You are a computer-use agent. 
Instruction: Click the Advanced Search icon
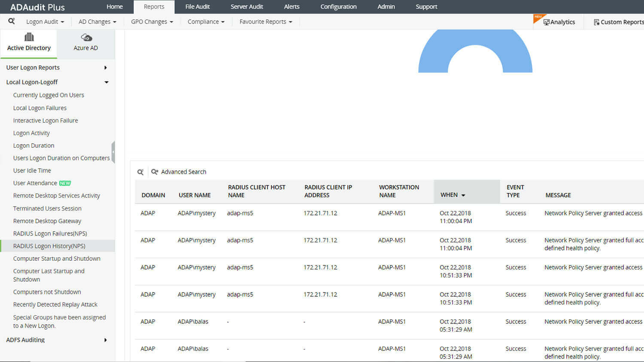coord(155,172)
